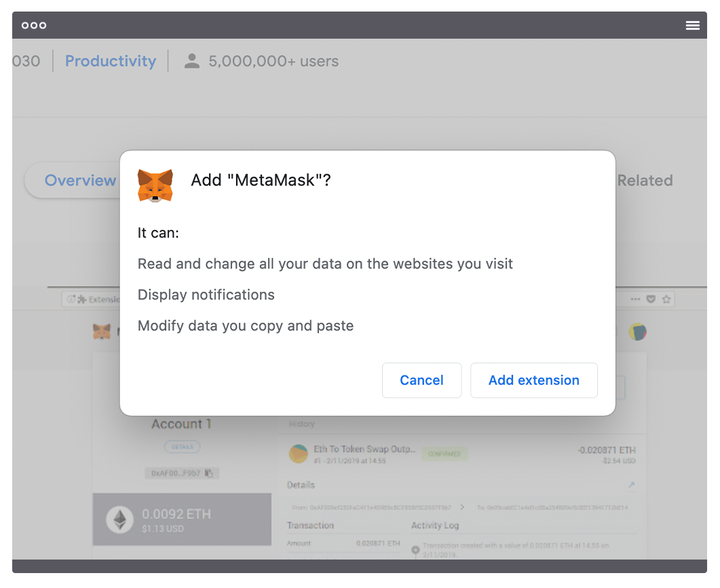
Task: Open the Productivity category link
Action: [x=111, y=61]
